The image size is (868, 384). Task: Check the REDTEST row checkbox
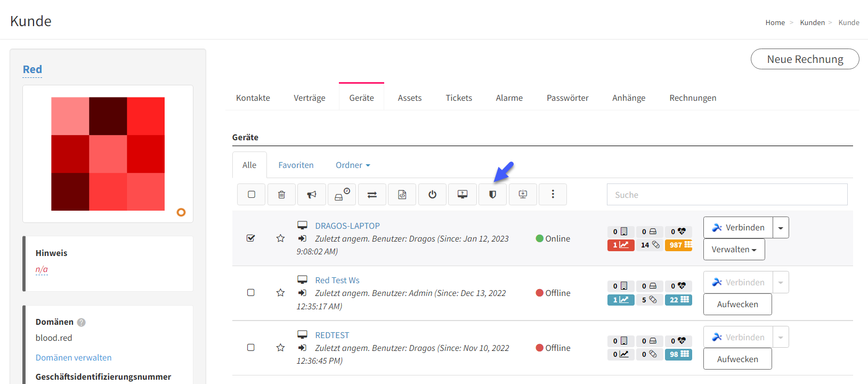(x=251, y=348)
